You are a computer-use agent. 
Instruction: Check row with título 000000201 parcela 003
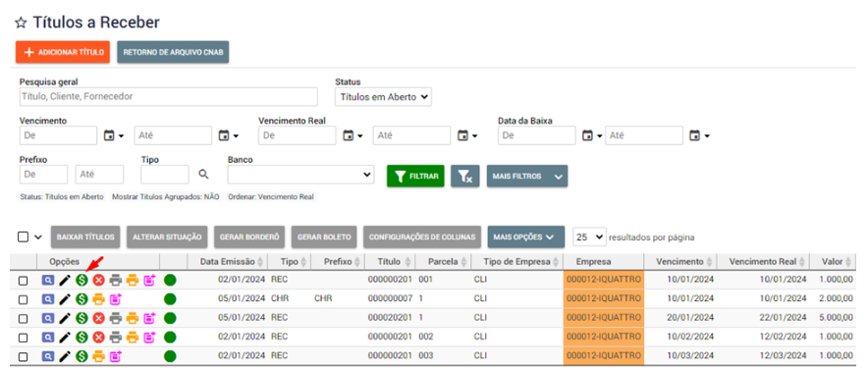tap(23, 356)
